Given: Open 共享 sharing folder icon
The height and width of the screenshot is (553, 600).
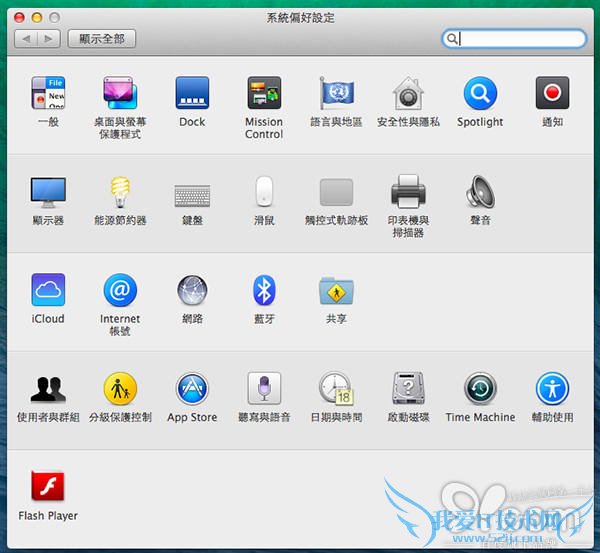Looking at the screenshot, I should [x=336, y=290].
